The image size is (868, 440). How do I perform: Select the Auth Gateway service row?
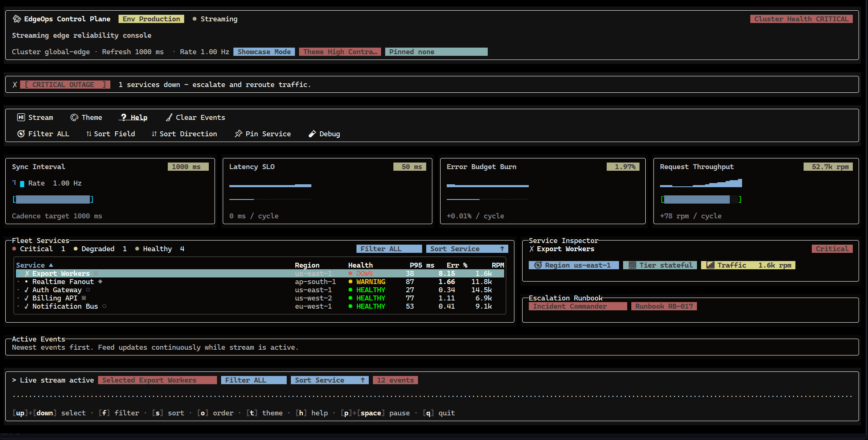tap(260, 290)
